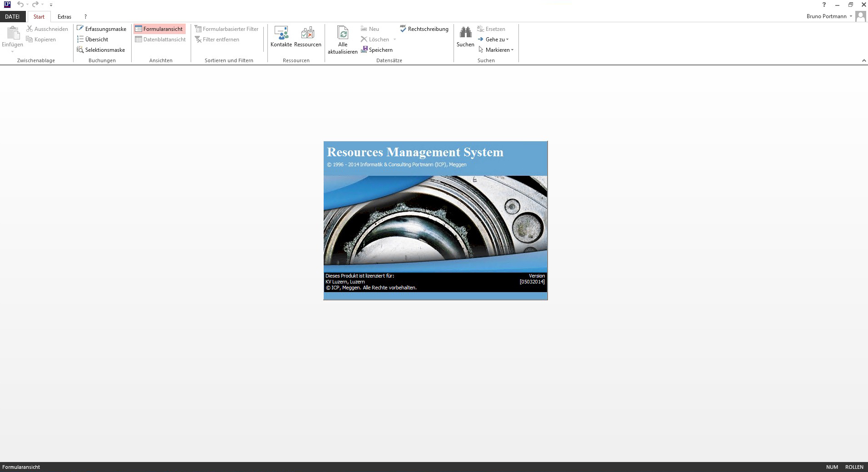This screenshot has height=472, width=868.
Task: Click the title bar Help question mark
Action: click(x=824, y=5)
